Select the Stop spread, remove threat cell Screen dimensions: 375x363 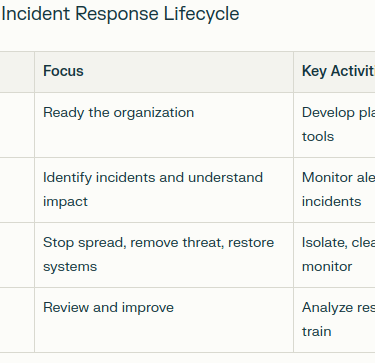click(164, 255)
